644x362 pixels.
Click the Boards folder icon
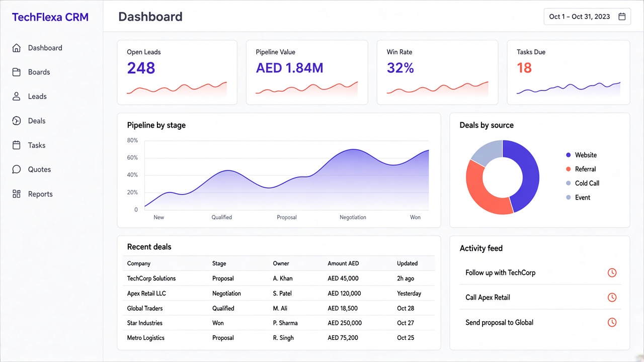tap(17, 72)
